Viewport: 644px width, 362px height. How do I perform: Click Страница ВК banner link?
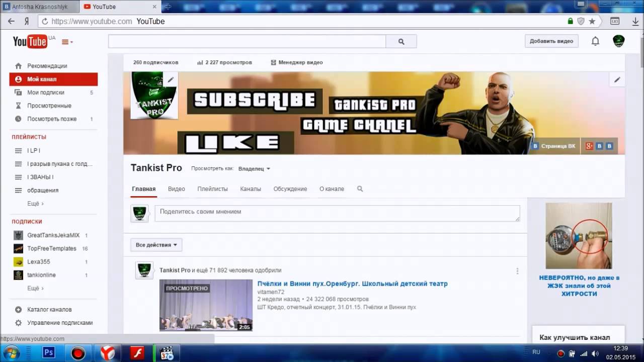[554, 146]
